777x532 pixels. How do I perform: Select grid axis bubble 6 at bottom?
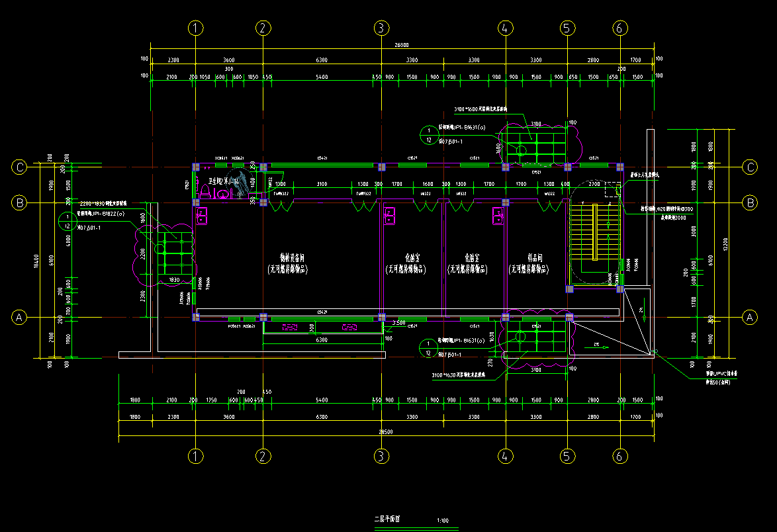620,456
